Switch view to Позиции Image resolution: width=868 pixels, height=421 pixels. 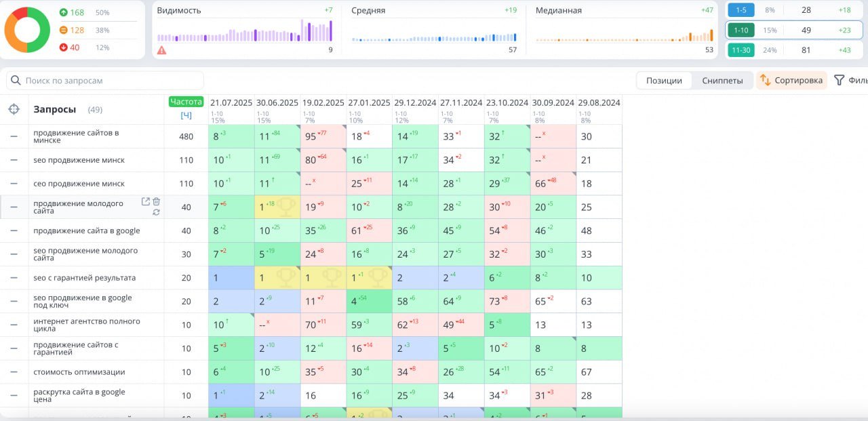pos(664,80)
